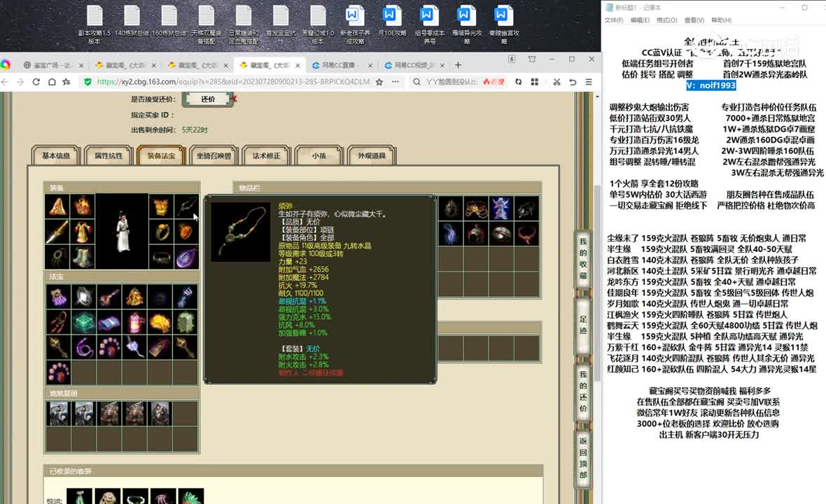
Task: Open the first 地煞星册 character card
Action: [x=58, y=414]
